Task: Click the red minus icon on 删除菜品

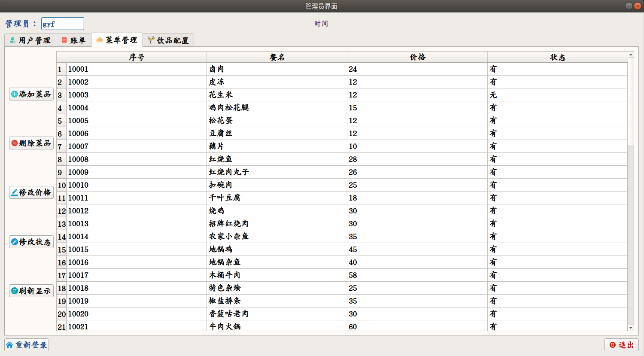Action: 15,143
